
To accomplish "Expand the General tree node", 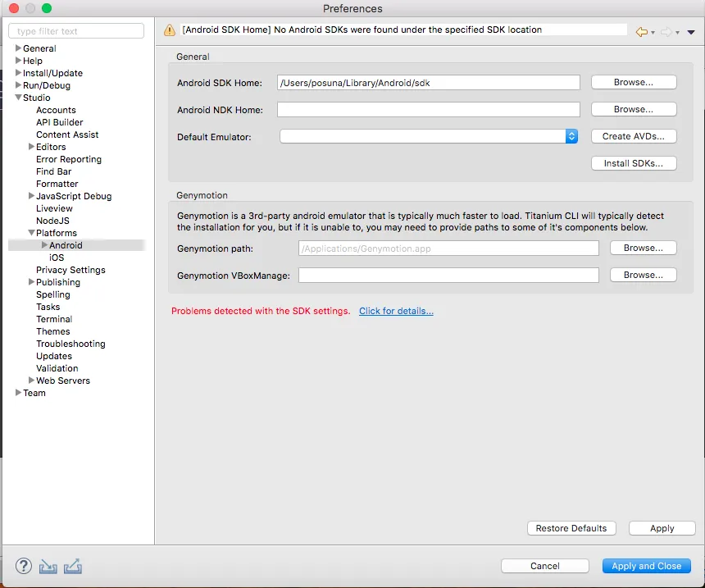I will pos(18,48).
